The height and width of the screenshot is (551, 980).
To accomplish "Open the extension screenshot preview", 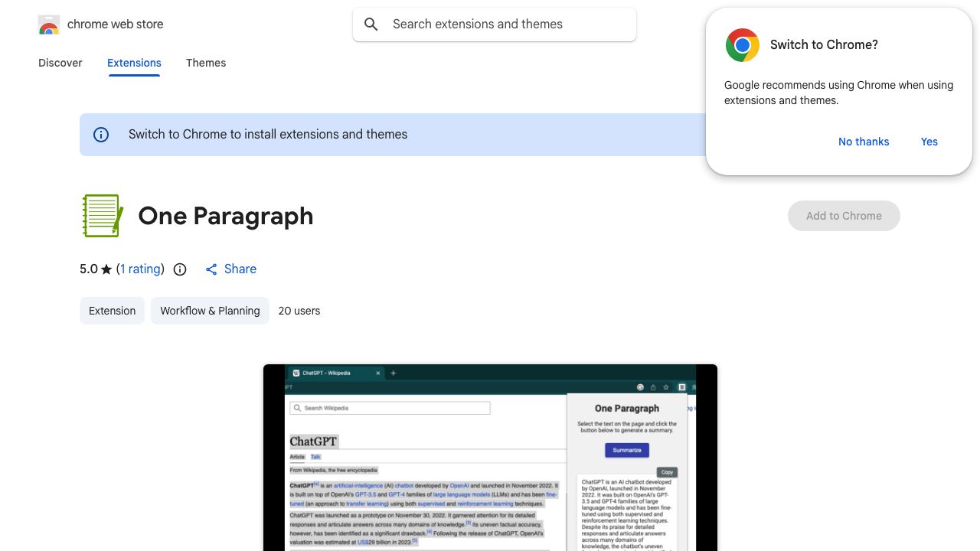I will tap(490, 458).
